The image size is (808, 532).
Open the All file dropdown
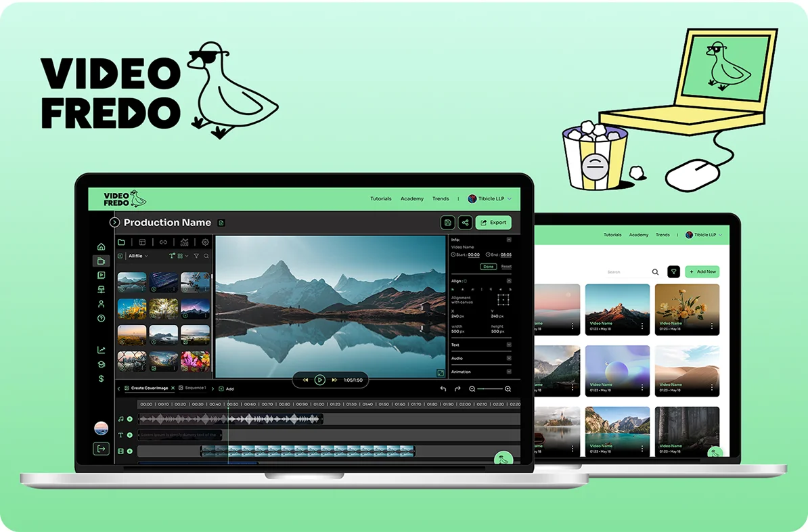138,257
